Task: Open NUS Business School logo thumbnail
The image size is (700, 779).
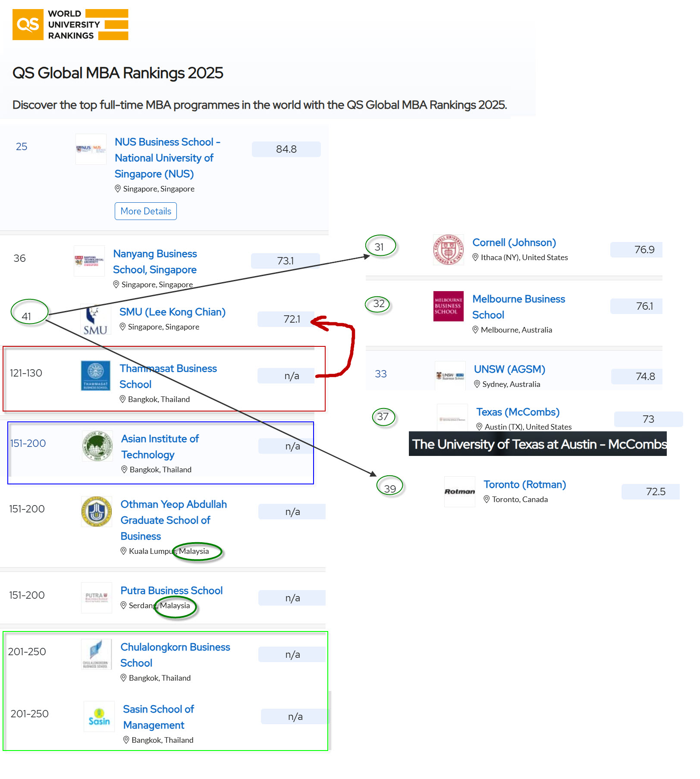Action: click(x=91, y=149)
